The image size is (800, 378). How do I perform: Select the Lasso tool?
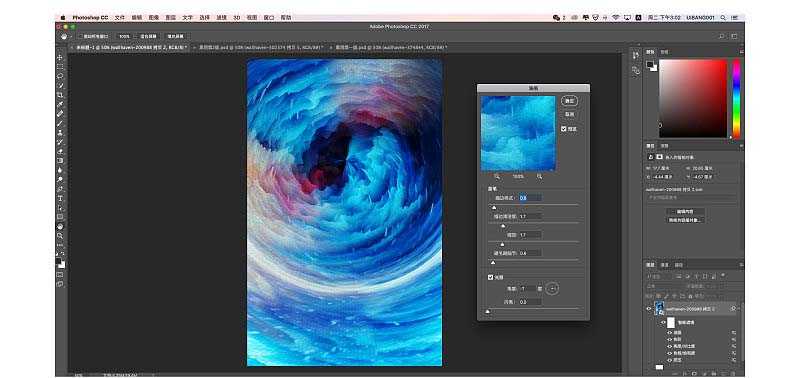tap(60, 76)
